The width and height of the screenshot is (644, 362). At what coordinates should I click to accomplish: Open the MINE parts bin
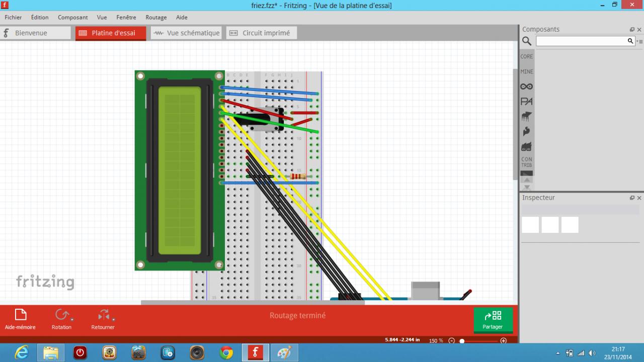coord(526,71)
